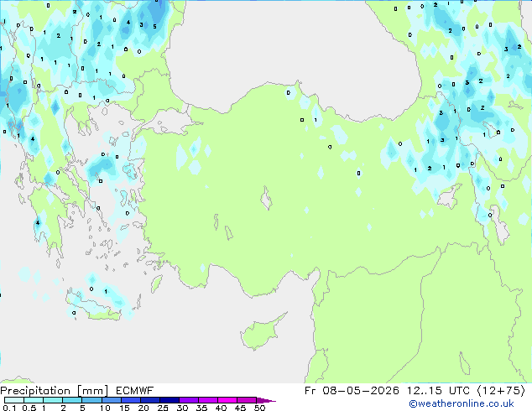The height and width of the screenshot is (411, 532).
Task: Click the legend label '0.1'
Action: pyautogui.click(x=9, y=408)
